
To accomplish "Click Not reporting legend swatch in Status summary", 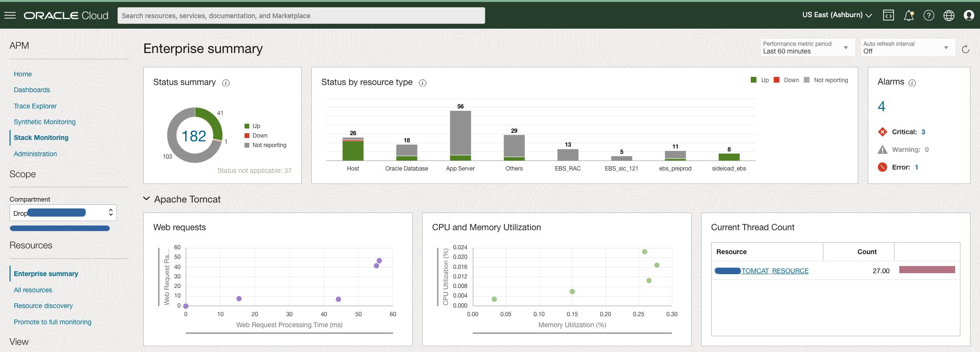I will (247, 145).
